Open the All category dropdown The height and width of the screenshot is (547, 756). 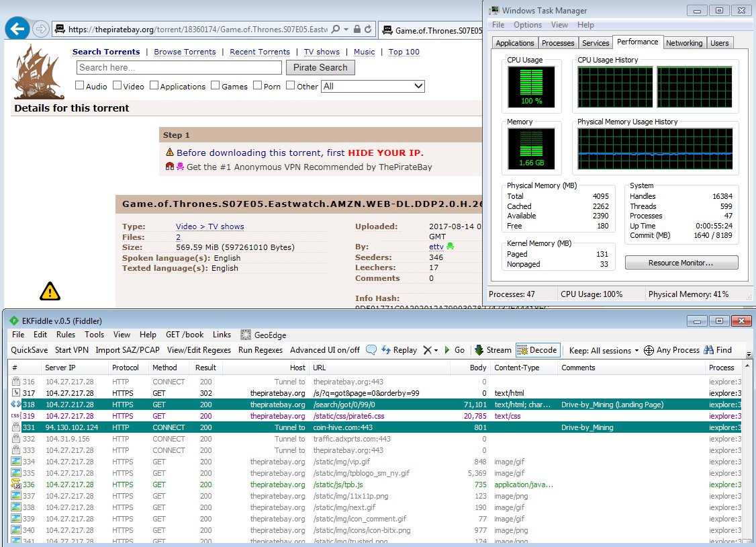pos(373,86)
